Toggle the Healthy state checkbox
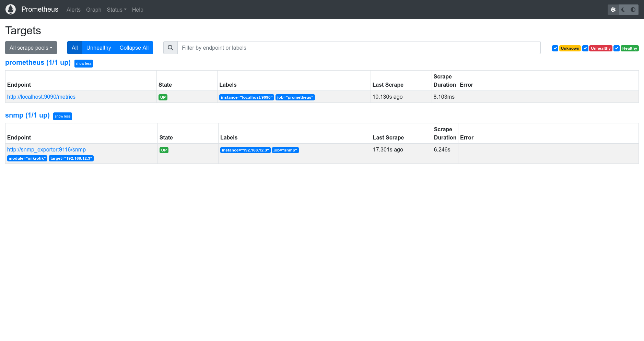 [617, 48]
